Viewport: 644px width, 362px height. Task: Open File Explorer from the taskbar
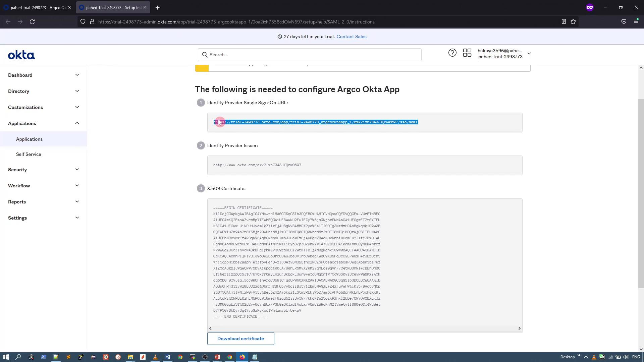pyautogui.click(x=130, y=357)
